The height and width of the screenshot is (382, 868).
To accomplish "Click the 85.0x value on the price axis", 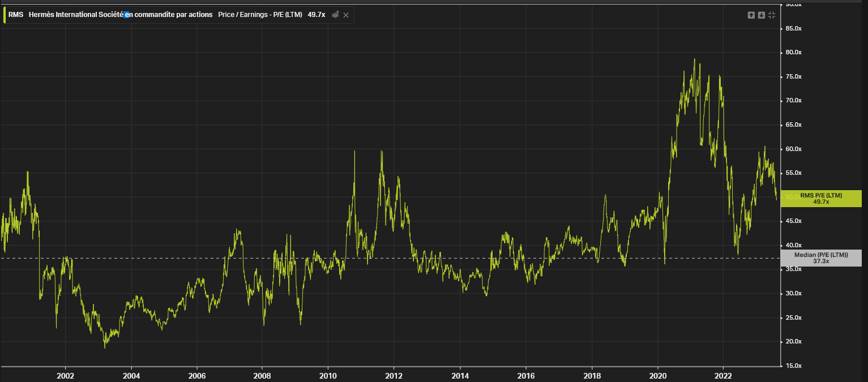I will pos(793,28).
